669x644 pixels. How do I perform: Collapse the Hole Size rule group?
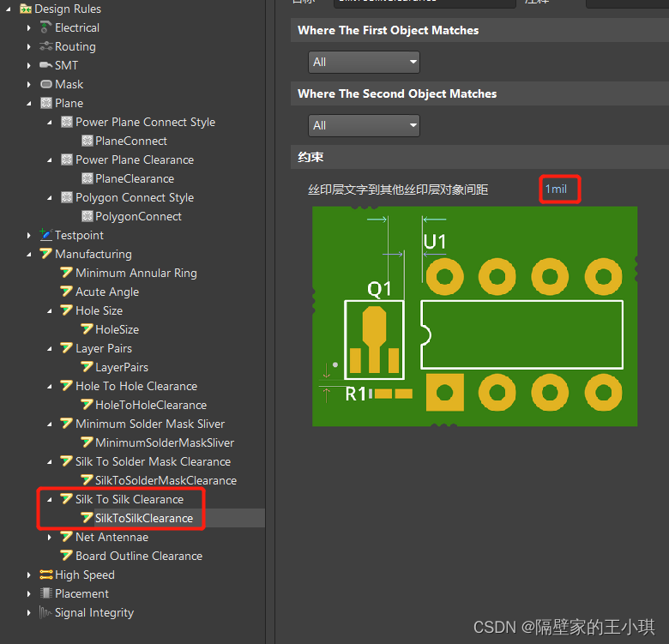coord(50,311)
